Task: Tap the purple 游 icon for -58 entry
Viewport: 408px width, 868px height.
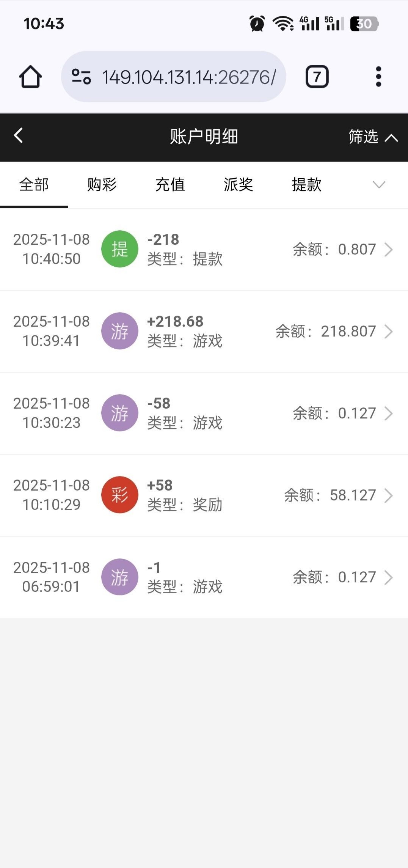Action: tap(119, 413)
